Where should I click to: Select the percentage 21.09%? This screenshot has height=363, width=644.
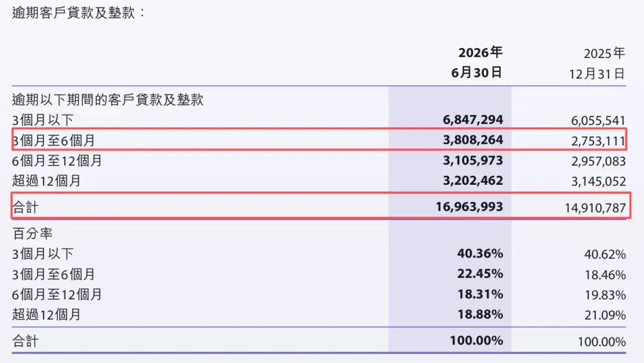(605, 315)
